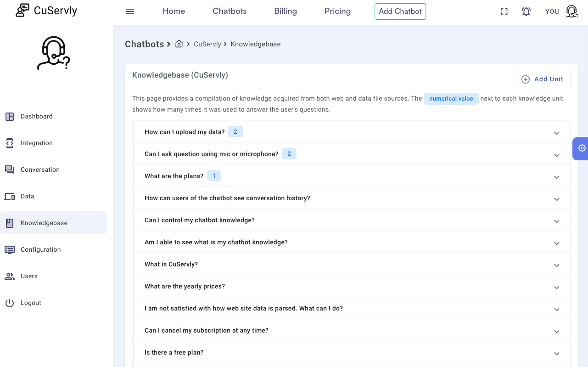Expand "How can I upload my data?"
Viewport: 588px width, 367px height.
(x=556, y=133)
